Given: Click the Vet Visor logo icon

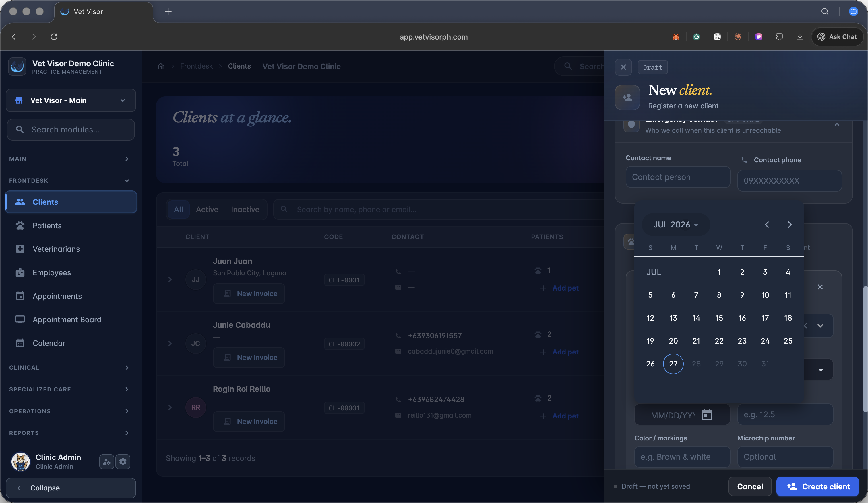Looking at the screenshot, I should pos(17,67).
